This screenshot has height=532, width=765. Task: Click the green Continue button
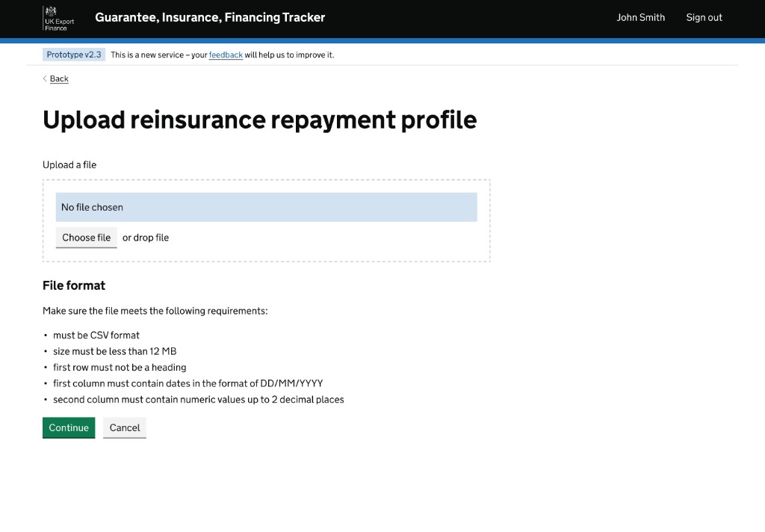tap(69, 427)
